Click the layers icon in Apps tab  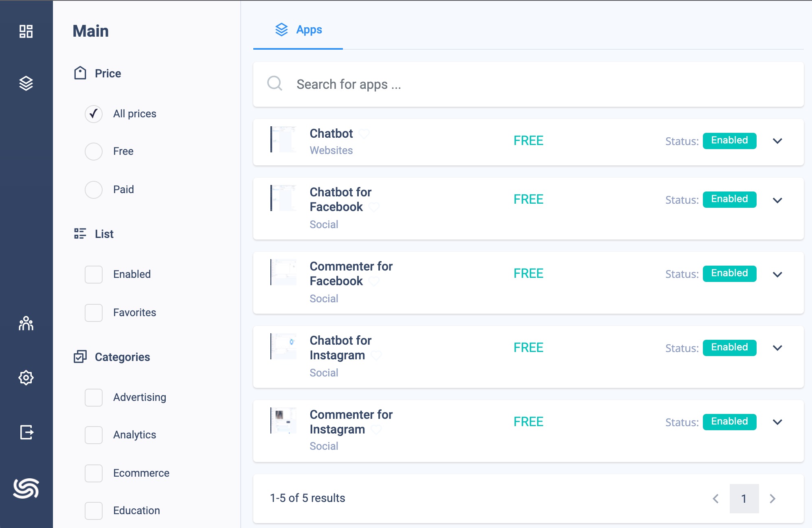(x=281, y=30)
